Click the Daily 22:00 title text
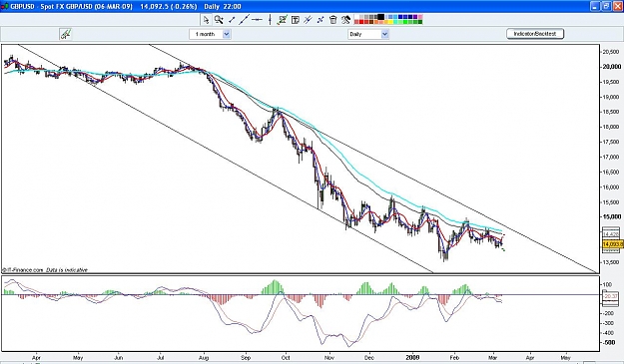The height and width of the screenshot is (364, 624). pyautogui.click(x=223, y=7)
